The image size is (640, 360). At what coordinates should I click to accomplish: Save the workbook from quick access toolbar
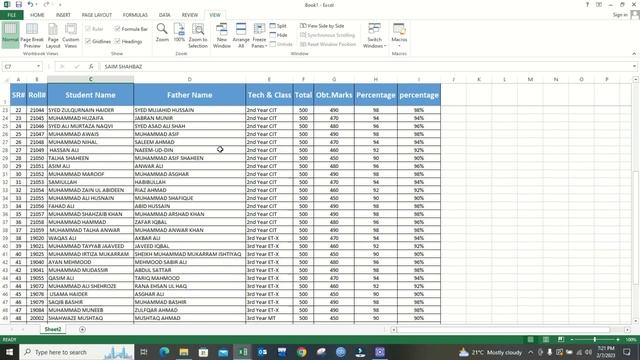click(19, 4)
